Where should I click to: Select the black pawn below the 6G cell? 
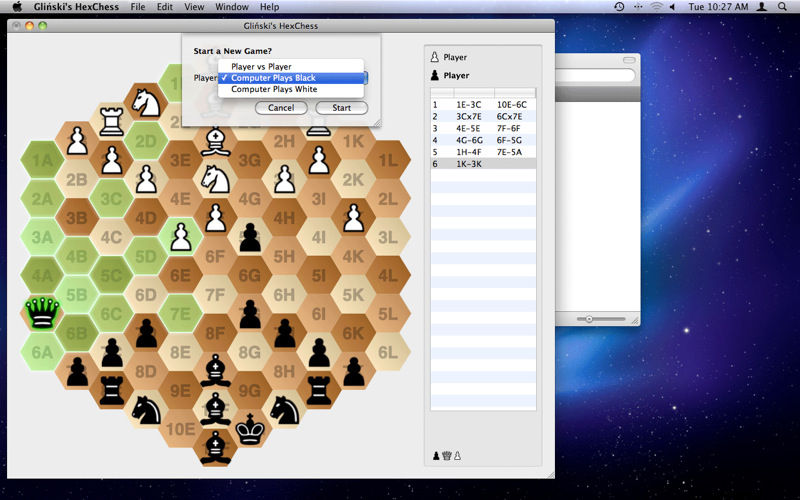250,314
